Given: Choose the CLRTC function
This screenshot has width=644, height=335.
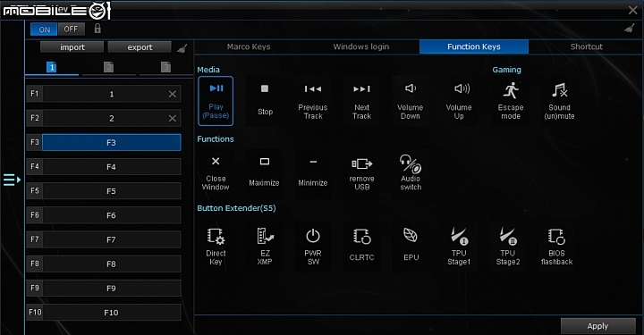Looking at the screenshot, I should click(x=362, y=247).
